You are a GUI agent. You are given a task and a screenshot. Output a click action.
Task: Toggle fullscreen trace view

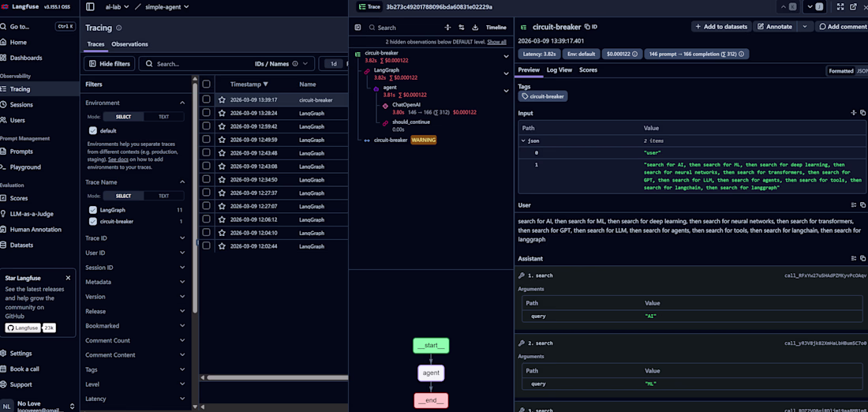[x=840, y=6]
